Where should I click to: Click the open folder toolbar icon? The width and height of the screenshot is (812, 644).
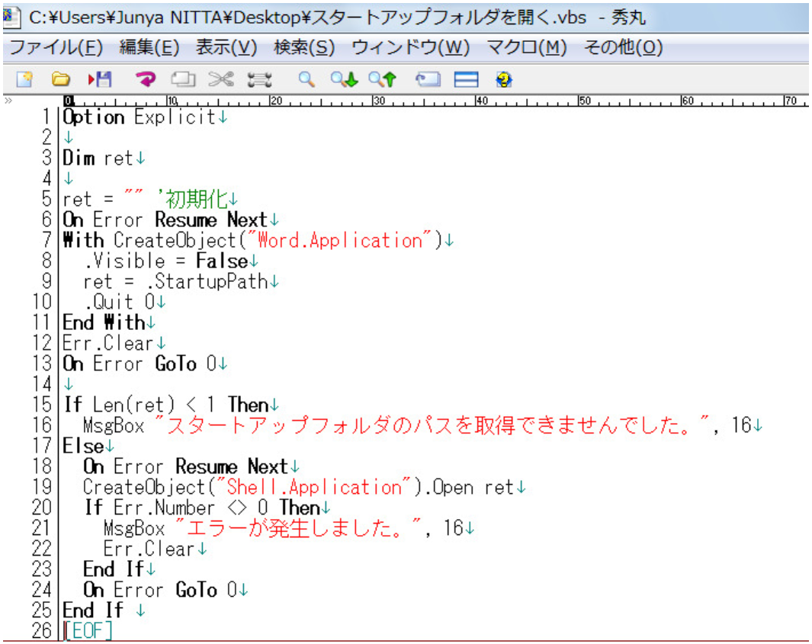click(60, 79)
